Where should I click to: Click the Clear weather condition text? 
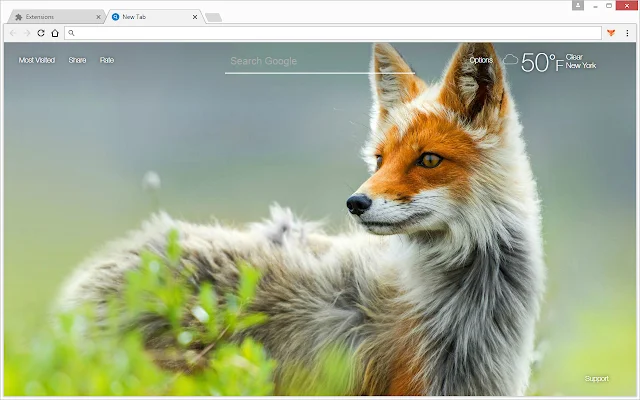pos(574,57)
